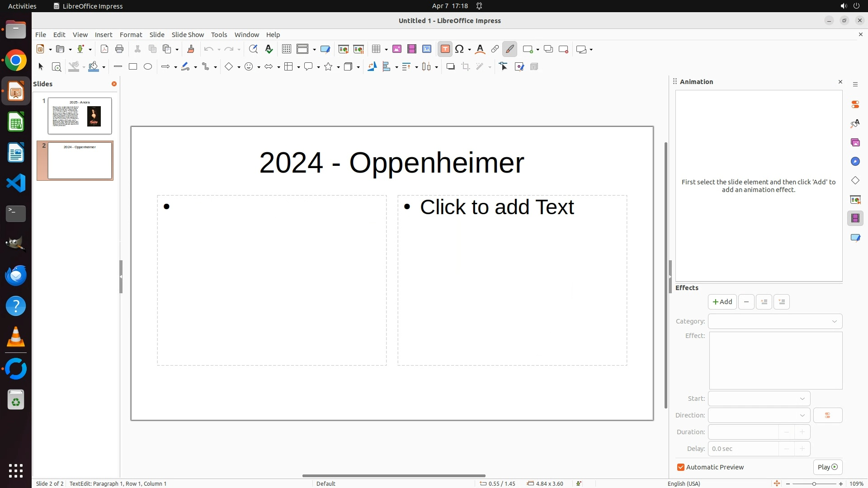Image resolution: width=868 pixels, height=488 pixels.
Task: Click the Insert Image toolbar icon
Action: [x=397, y=49]
